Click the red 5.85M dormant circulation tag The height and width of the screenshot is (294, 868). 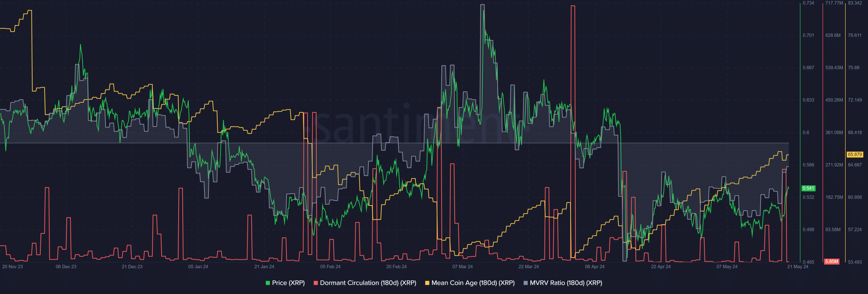pos(832,261)
